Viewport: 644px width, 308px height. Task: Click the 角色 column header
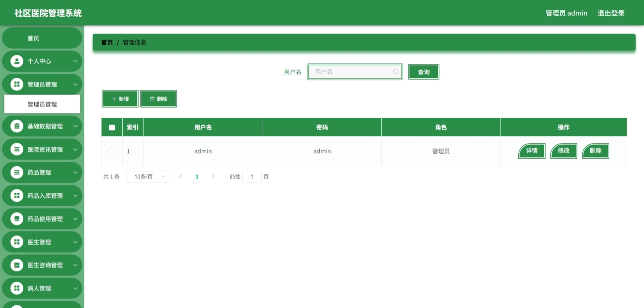tap(441, 127)
